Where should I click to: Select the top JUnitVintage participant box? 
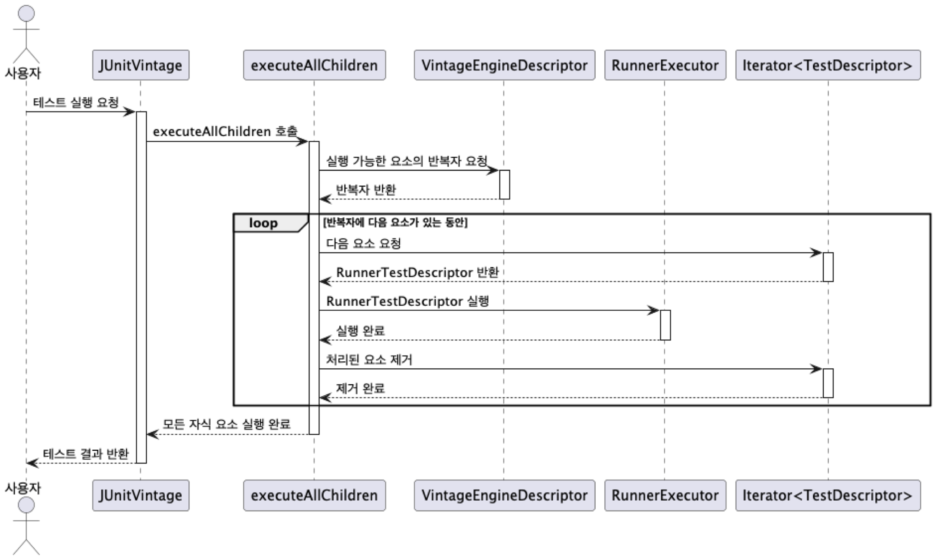(x=141, y=65)
